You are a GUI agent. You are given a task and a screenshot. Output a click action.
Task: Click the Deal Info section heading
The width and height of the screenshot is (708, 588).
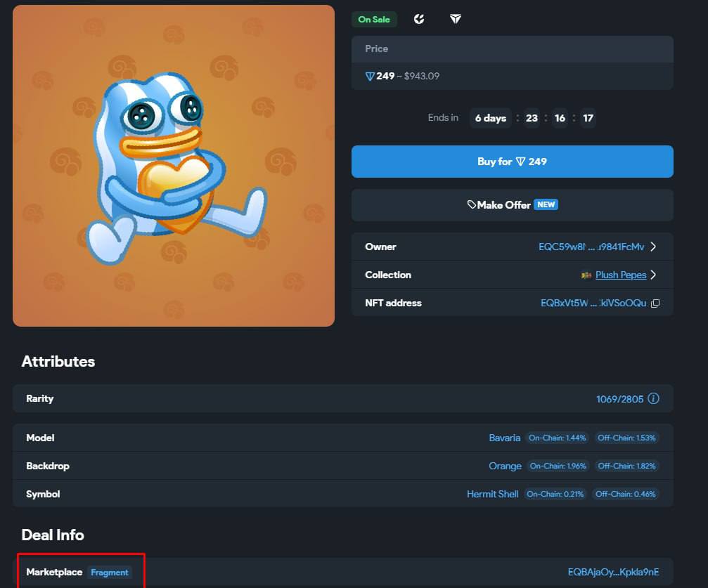pyautogui.click(x=53, y=535)
